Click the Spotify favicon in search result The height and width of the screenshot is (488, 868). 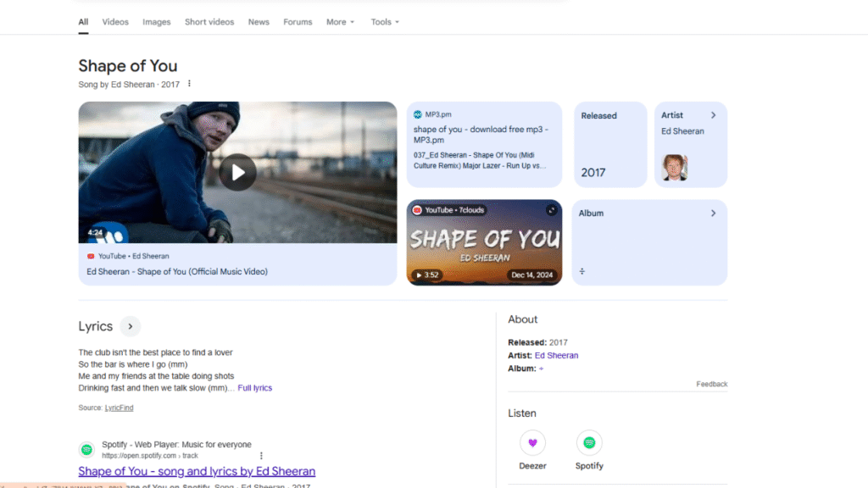pyautogui.click(x=87, y=450)
